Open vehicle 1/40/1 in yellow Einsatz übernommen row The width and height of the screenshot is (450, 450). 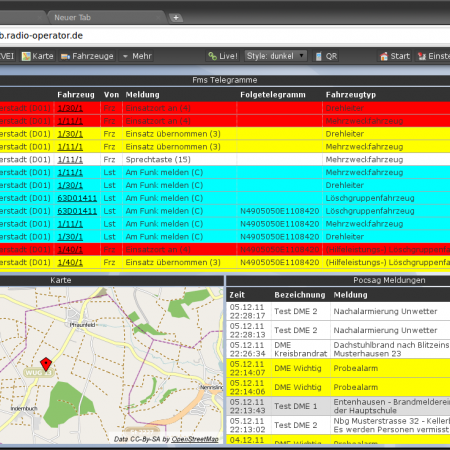pyautogui.click(x=70, y=262)
